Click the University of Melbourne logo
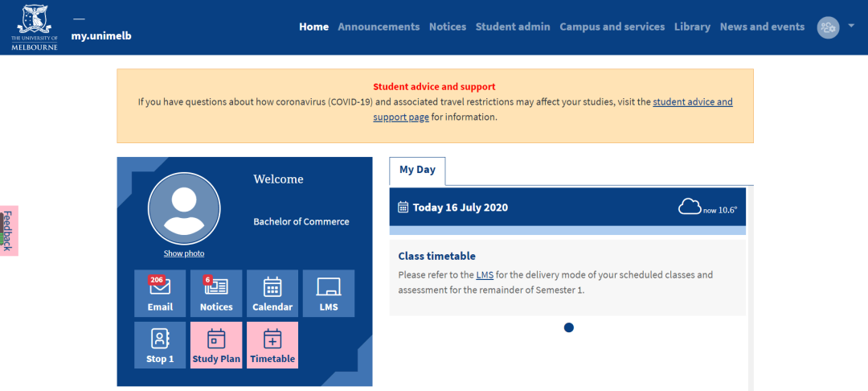 (x=35, y=27)
